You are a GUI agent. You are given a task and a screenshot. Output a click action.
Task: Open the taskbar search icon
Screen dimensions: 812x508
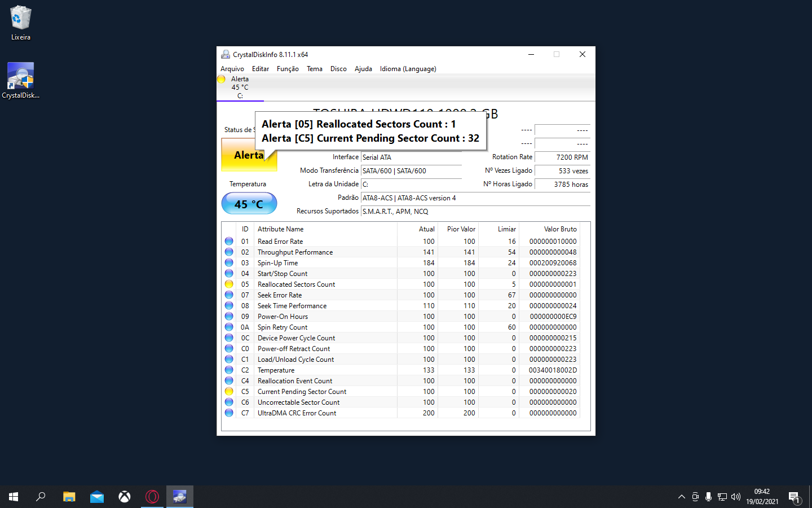tap(41, 497)
